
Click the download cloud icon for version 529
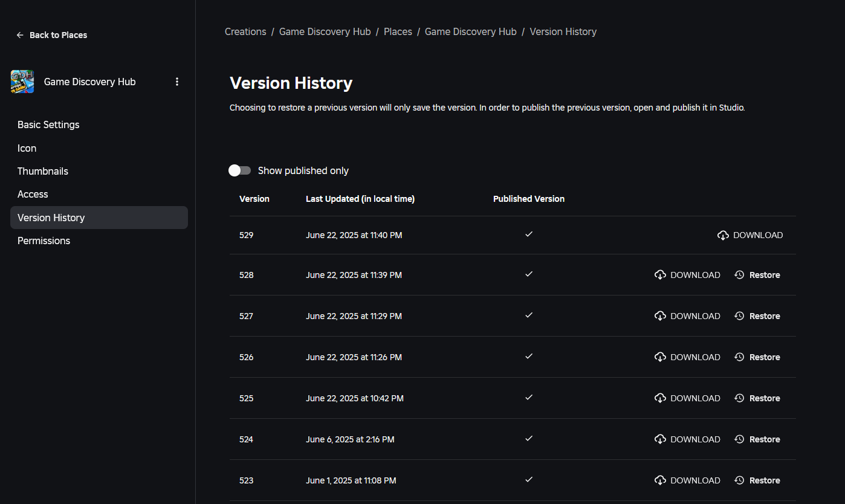[723, 235]
